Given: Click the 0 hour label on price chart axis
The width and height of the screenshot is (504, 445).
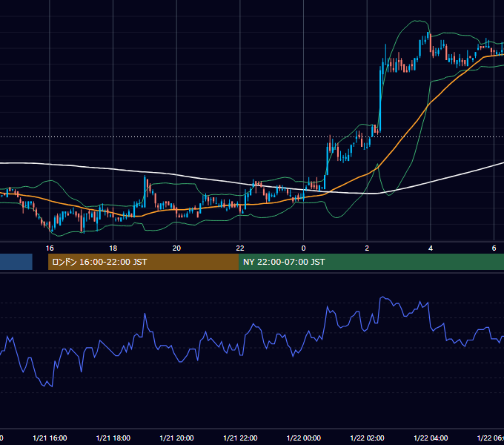Looking at the screenshot, I should click(303, 248).
